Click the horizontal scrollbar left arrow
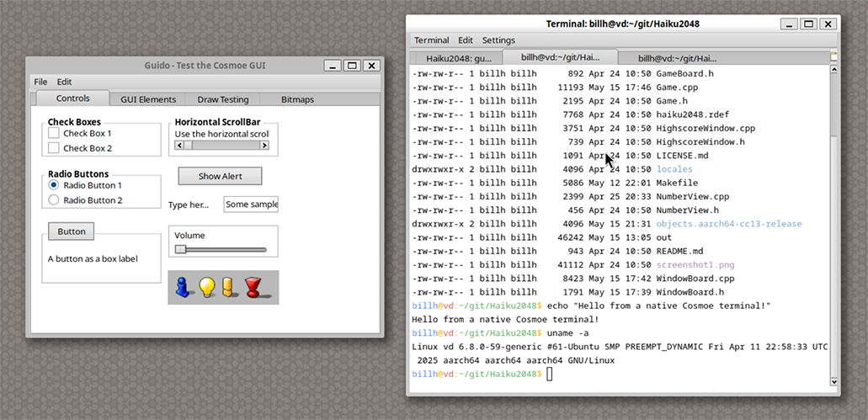 point(178,146)
